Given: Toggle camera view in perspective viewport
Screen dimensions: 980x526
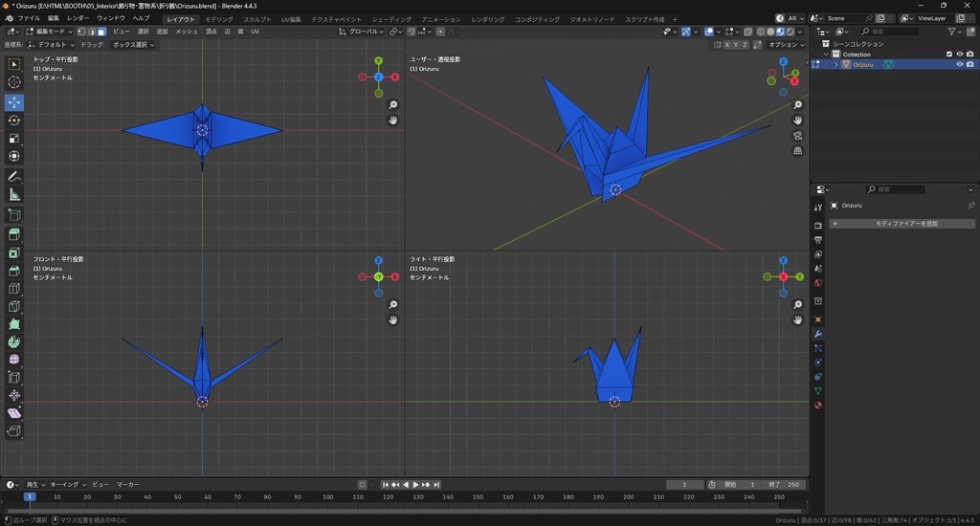Looking at the screenshot, I should (x=797, y=136).
